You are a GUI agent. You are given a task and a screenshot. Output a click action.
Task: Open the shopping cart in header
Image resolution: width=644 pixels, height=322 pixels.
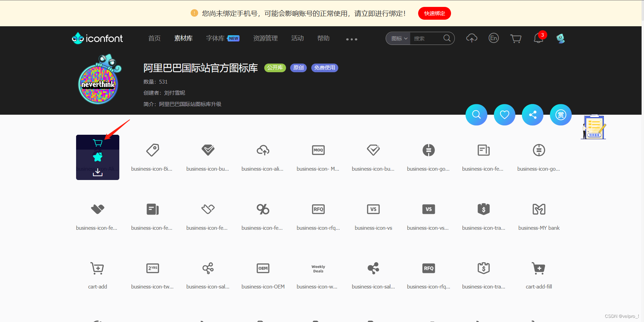[x=516, y=38]
